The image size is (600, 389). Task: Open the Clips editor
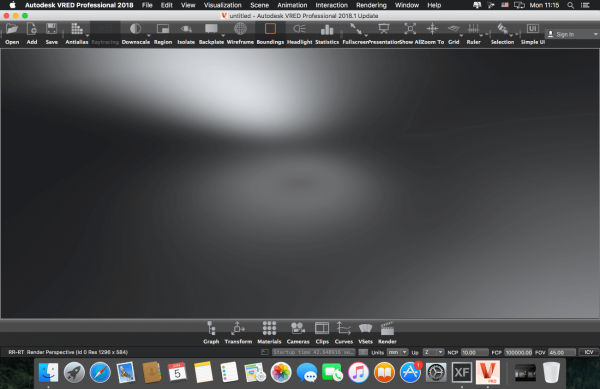coord(322,333)
